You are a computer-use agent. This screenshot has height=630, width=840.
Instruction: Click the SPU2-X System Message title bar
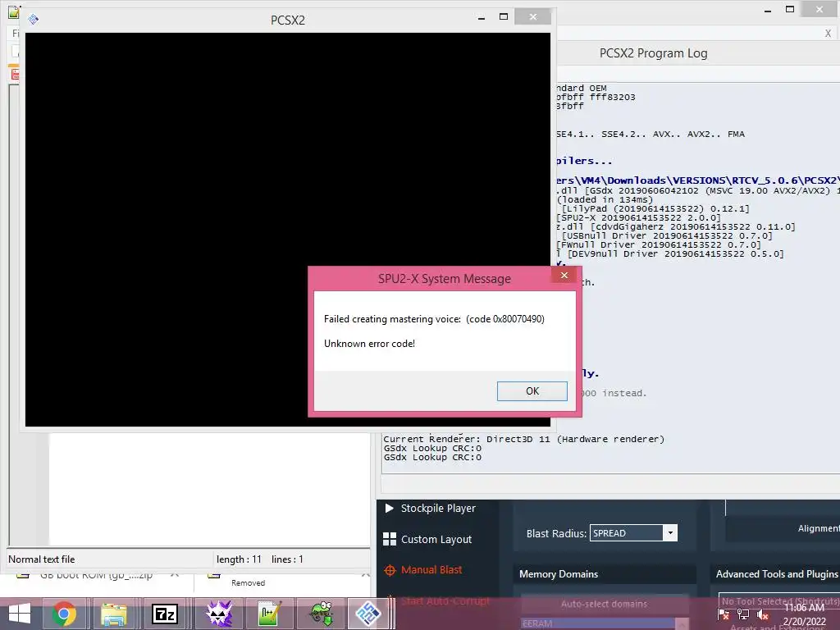444,279
